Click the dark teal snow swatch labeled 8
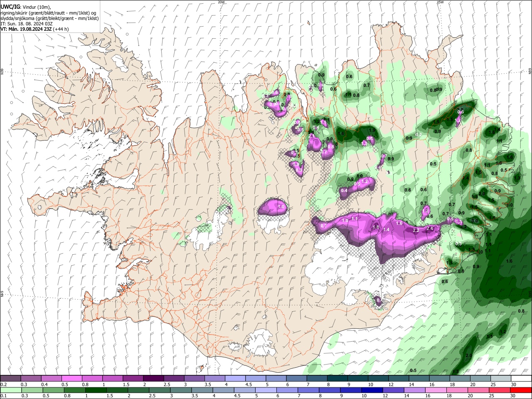The width and height of the screenshot is (532, 399). (337, 378)
